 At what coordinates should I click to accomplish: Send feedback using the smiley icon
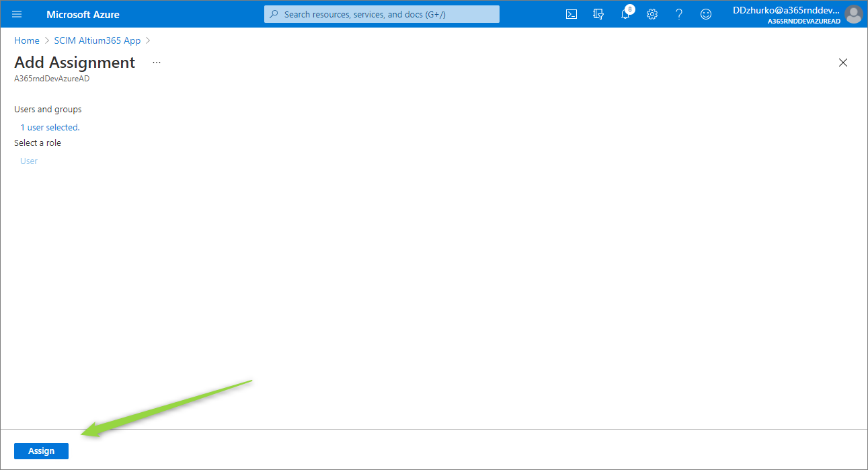[705, 14]
